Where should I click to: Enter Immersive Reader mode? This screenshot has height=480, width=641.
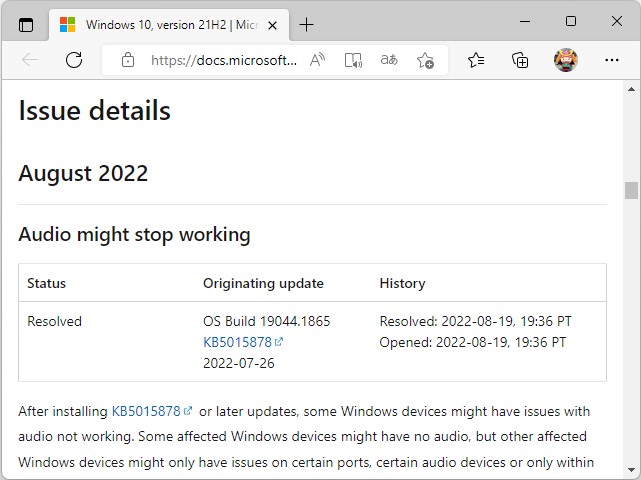tap(353, 60)
